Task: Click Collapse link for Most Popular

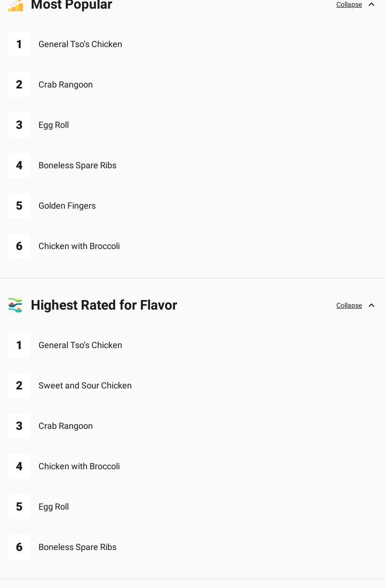Action: click(x=349, y=4)
